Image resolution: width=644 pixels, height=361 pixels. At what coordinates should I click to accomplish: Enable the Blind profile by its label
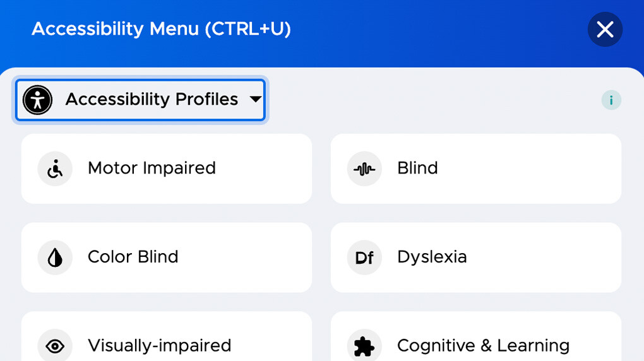[417, 169]
